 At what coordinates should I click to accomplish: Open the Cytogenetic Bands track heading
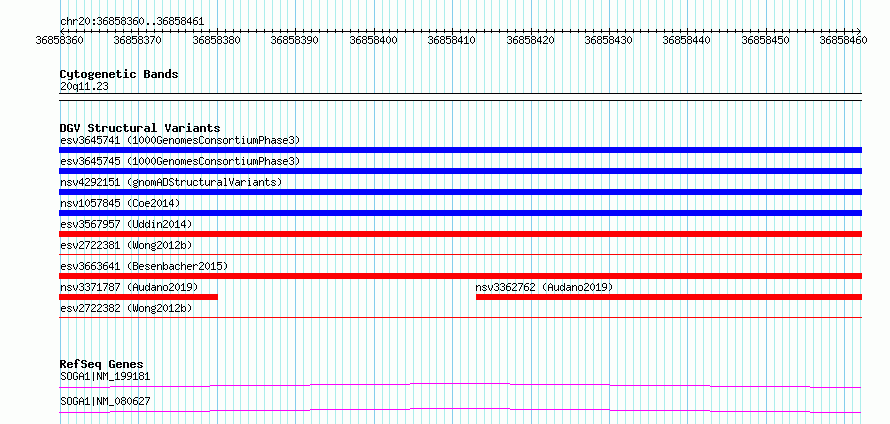119,74
